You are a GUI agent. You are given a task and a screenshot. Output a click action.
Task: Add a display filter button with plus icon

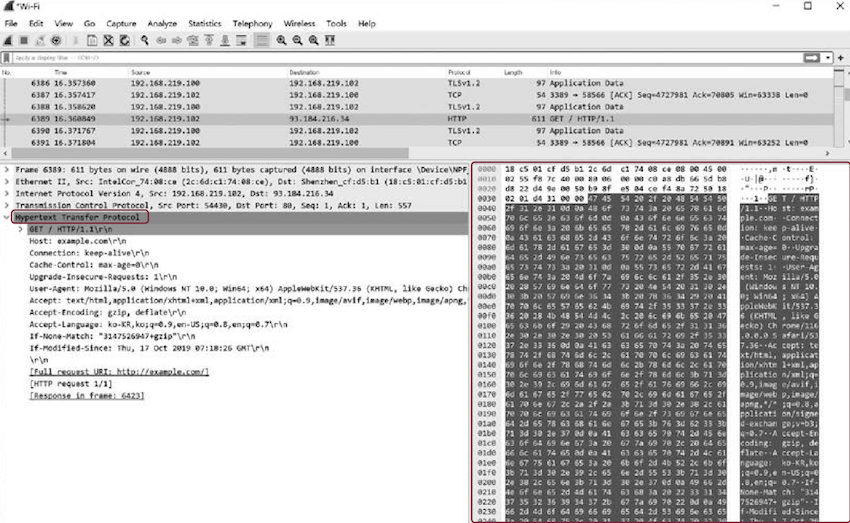pos(841,57)
